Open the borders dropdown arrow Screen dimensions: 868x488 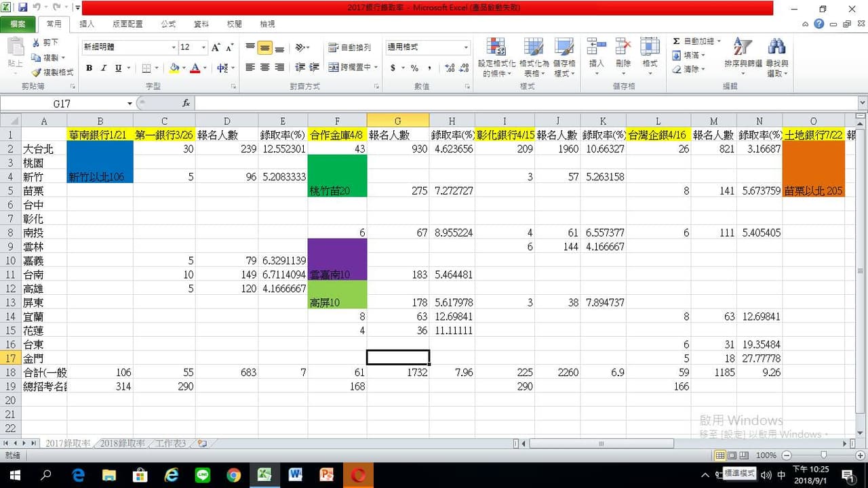point(157,68)
